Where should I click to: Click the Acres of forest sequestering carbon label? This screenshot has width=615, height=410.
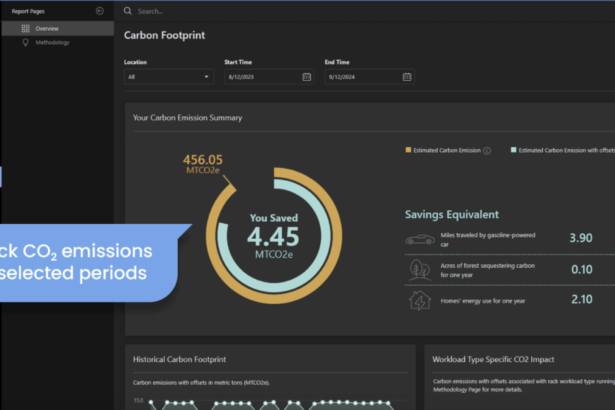(x=488, y=270)
